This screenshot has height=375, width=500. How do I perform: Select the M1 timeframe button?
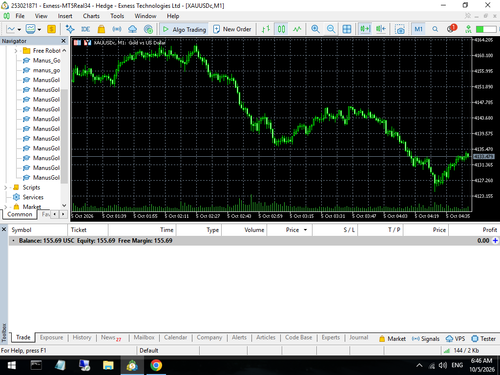point(418,29)
